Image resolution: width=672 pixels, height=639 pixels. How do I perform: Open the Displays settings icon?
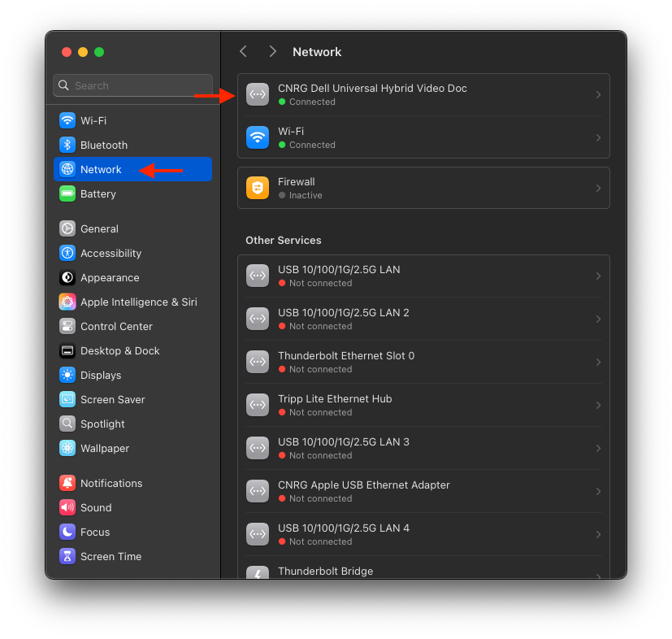67,375
